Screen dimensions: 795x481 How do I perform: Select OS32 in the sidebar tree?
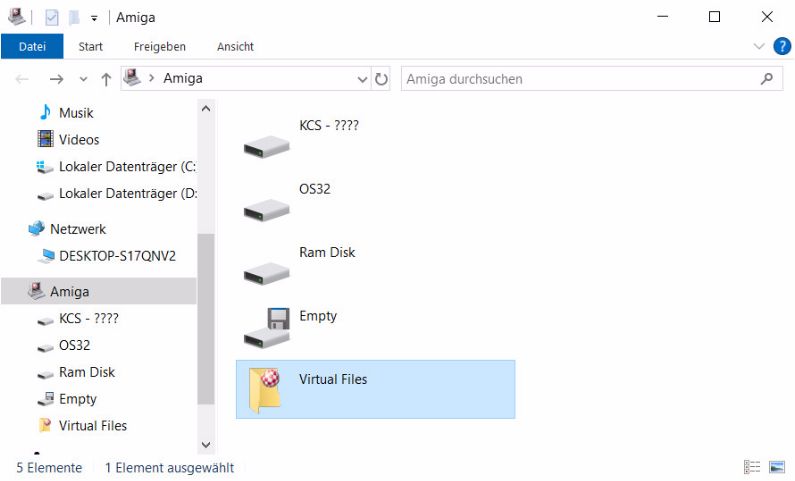(x=75, y=345)
